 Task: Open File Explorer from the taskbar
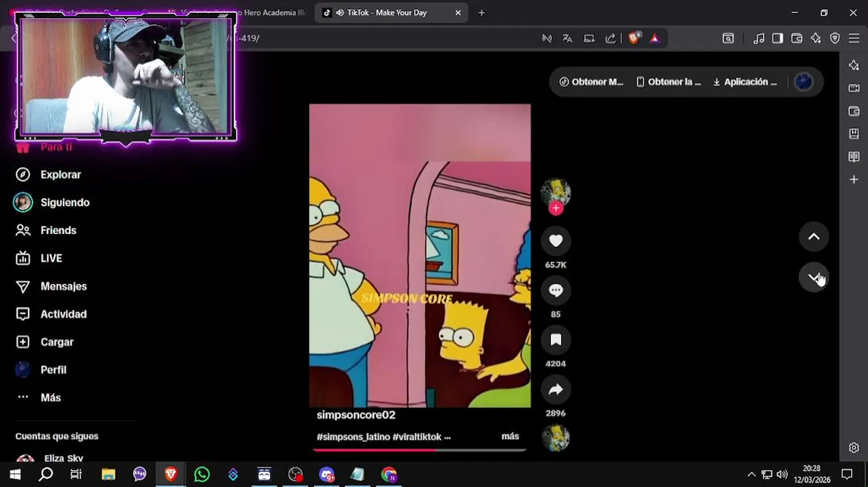(108, 474)
